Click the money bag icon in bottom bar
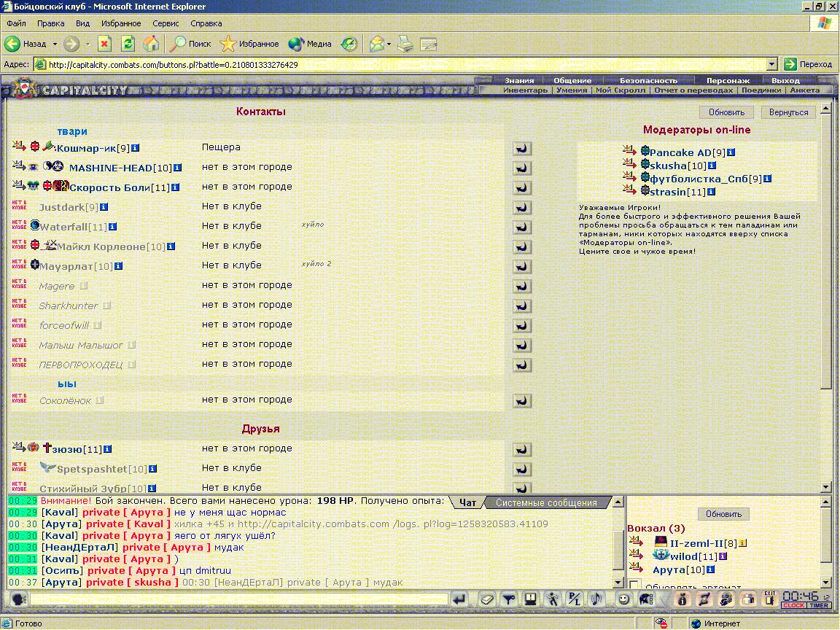This screenshot has height=630, width=840. pyautogui.click(x=682, y=599)
